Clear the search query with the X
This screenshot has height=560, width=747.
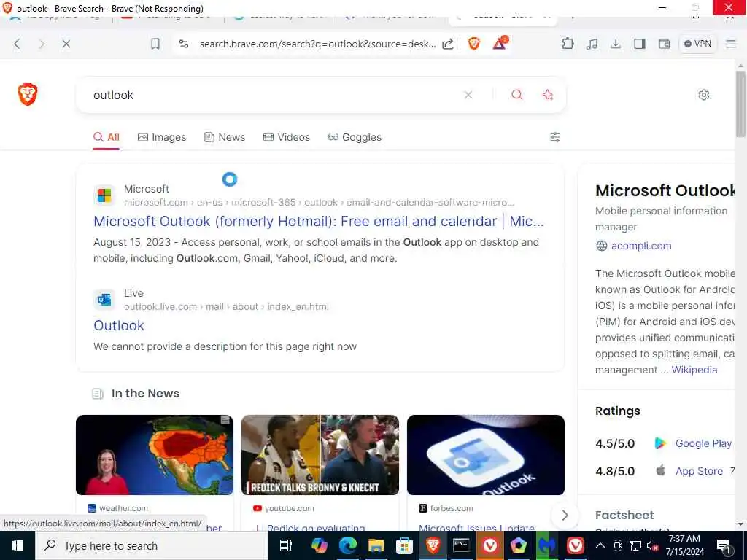pos(468,95)
